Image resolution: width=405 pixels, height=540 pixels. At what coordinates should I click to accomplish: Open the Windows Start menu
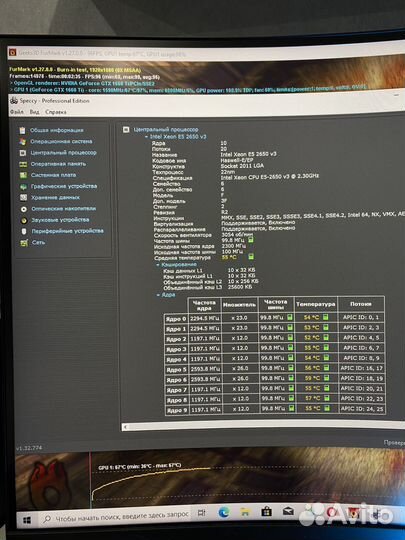click(x=27, y=520)
